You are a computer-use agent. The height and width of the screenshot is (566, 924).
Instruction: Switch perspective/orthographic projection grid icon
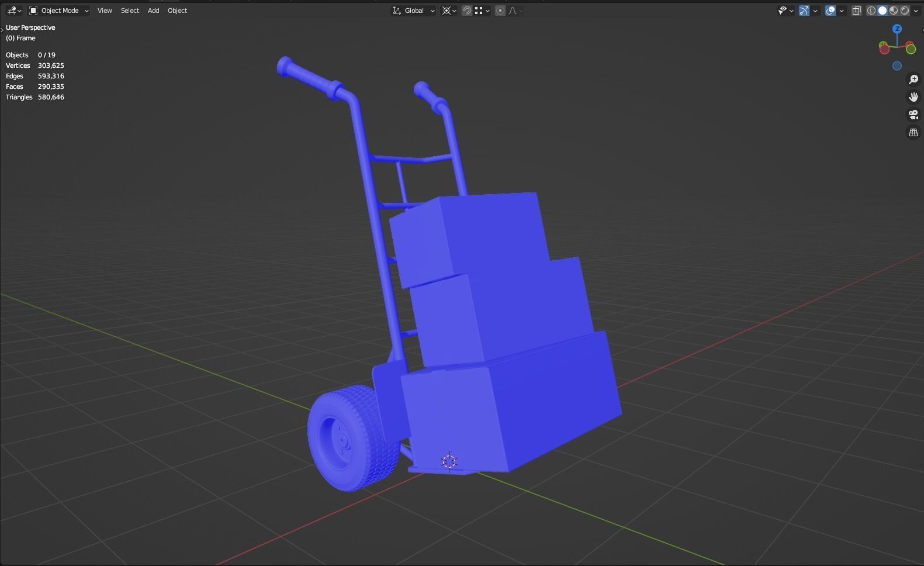click(x=913, y=133)
